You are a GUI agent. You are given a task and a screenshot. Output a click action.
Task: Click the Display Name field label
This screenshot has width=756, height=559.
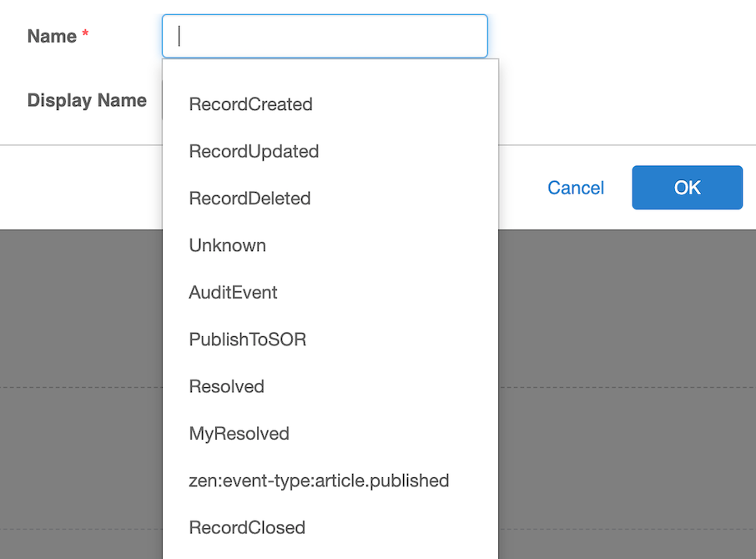[87, 100]
